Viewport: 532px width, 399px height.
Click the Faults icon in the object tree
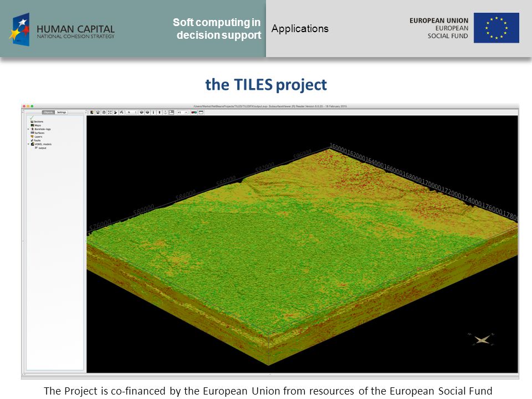click(x=32, y=140)
